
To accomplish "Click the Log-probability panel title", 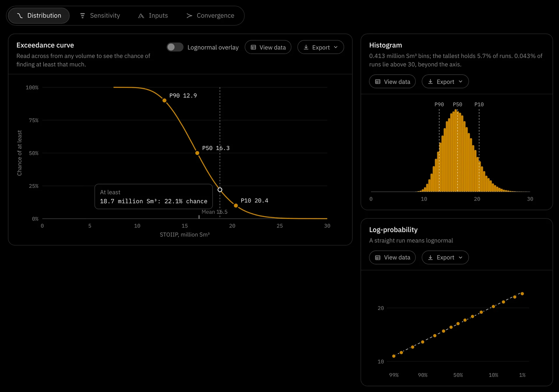I will click(393, 230).
